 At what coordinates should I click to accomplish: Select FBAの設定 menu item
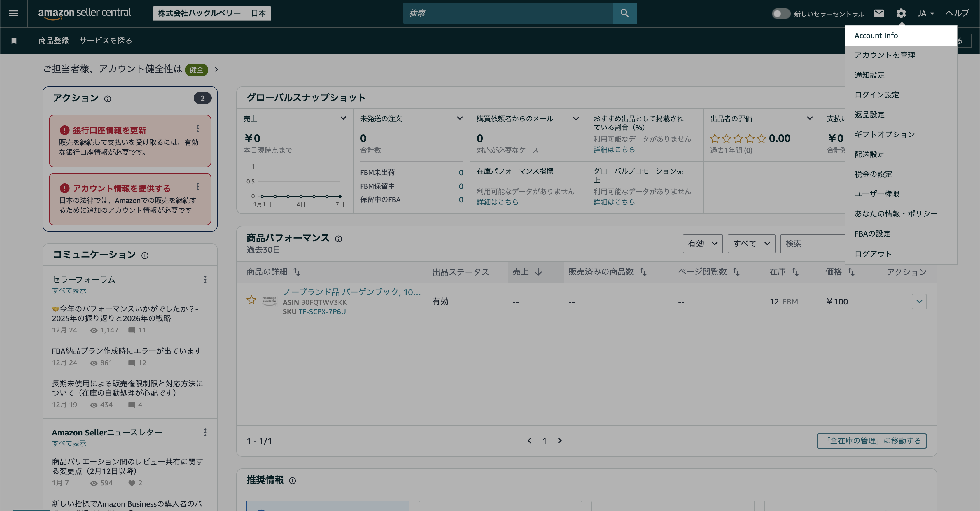(901, 234)
